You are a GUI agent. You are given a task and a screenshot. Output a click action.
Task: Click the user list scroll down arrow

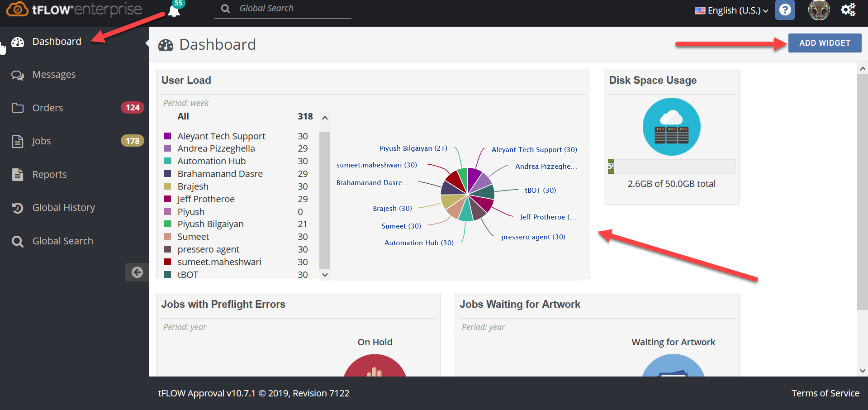click(x=325, y=275)
